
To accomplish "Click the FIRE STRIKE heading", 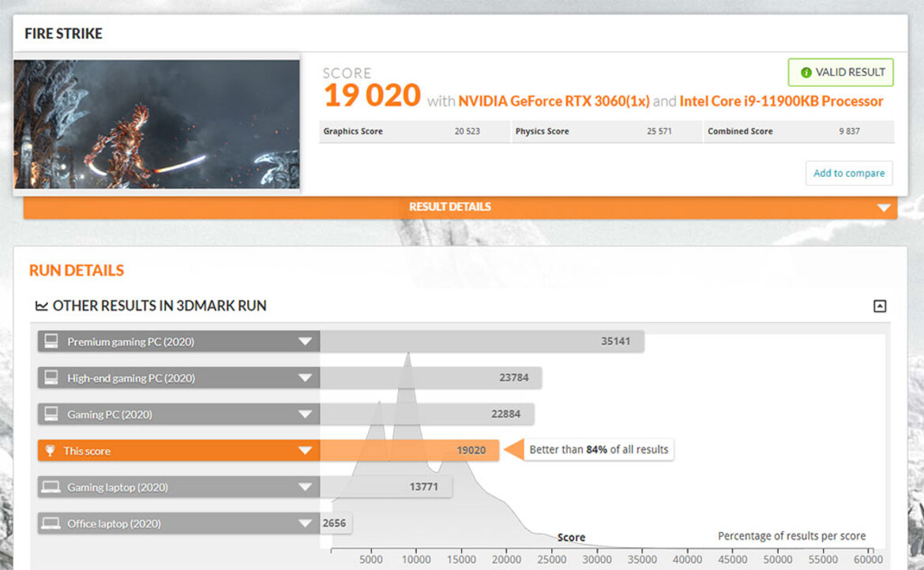I will [x=64, y=34].
